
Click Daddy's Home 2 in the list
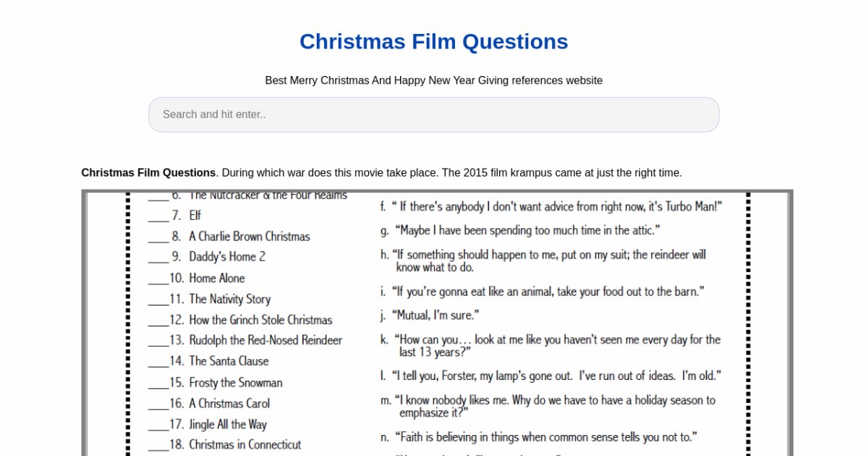227,257
